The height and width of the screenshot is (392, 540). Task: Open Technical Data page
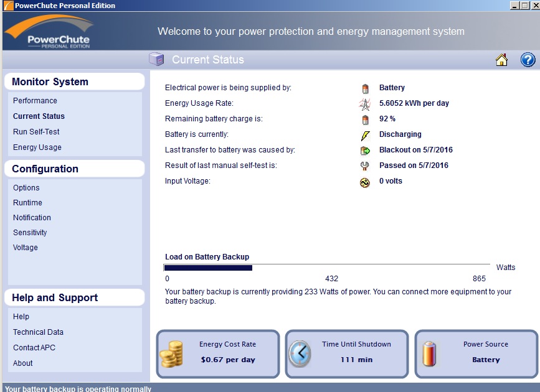(x=38, y=332)
